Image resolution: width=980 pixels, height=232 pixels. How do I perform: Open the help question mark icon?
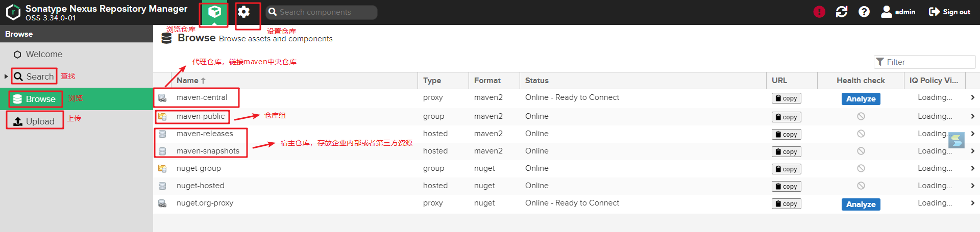coord(864,12)
